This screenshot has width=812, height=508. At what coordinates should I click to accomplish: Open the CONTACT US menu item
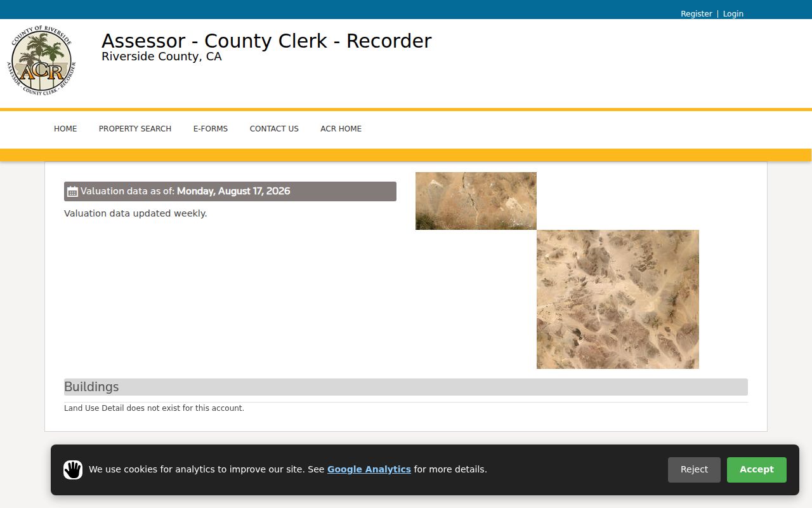274,128
